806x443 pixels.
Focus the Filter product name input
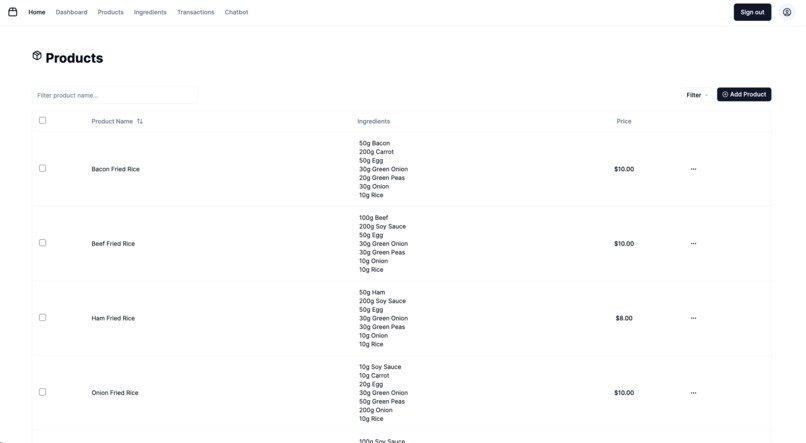[115, 95]
